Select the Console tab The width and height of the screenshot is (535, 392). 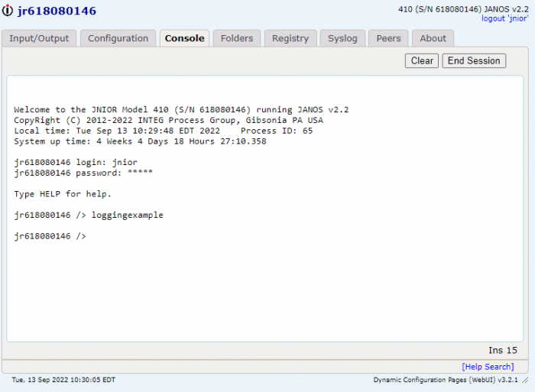point(185,38)
